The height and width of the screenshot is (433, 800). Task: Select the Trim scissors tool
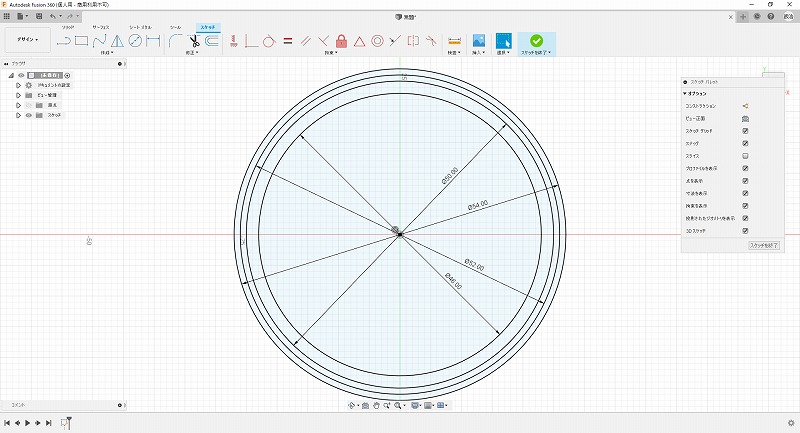tap(194, 41)
